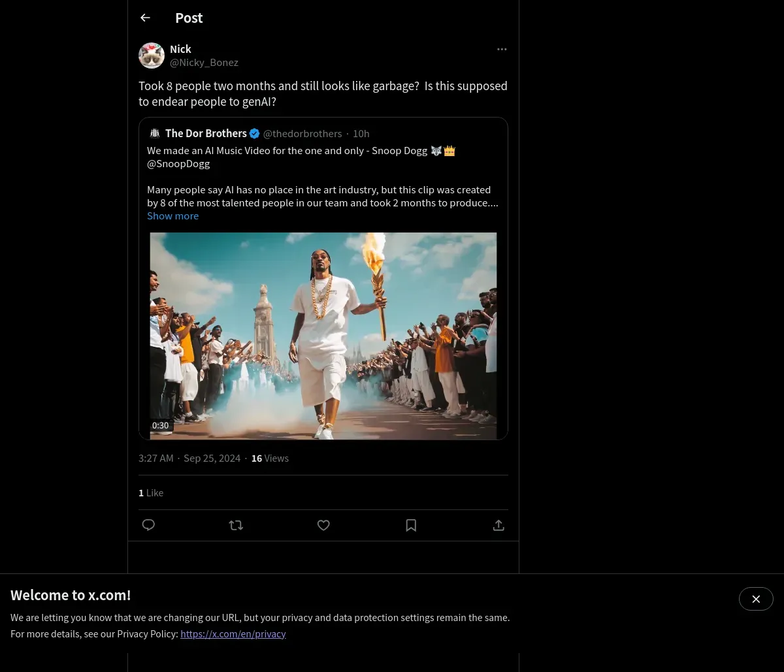Open the x.com privacy policy link
Image resolution: width=784 pixels, height=672 pixels.
[233, 633]
